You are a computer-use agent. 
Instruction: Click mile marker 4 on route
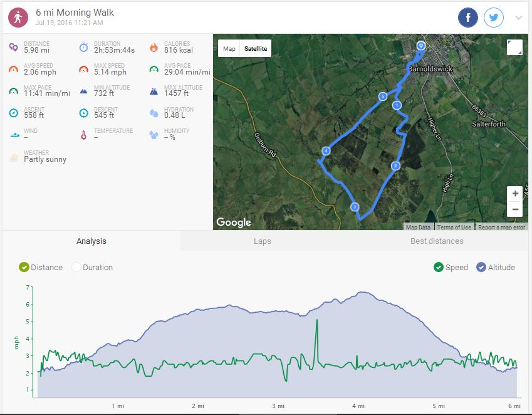tap(326, 150)
